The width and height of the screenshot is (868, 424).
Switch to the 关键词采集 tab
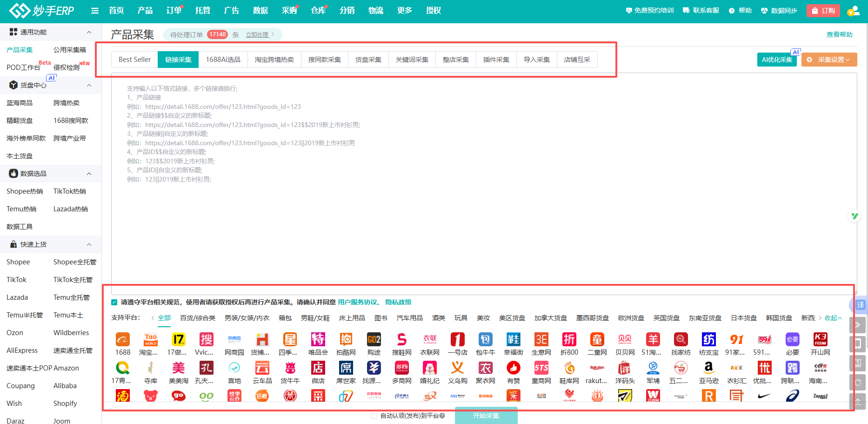click(x=412, y=60)
